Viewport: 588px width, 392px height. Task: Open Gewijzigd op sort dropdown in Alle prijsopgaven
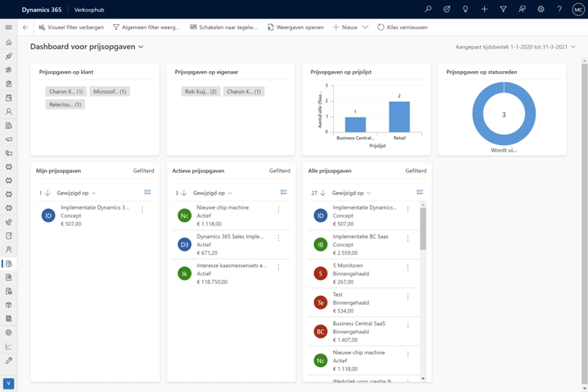coord(352,193)
